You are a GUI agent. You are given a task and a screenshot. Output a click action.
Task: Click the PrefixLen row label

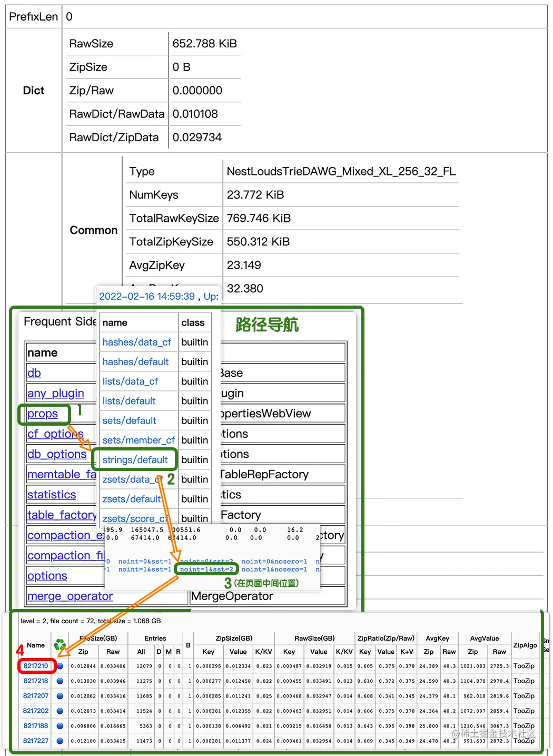[x=34, y=17]
